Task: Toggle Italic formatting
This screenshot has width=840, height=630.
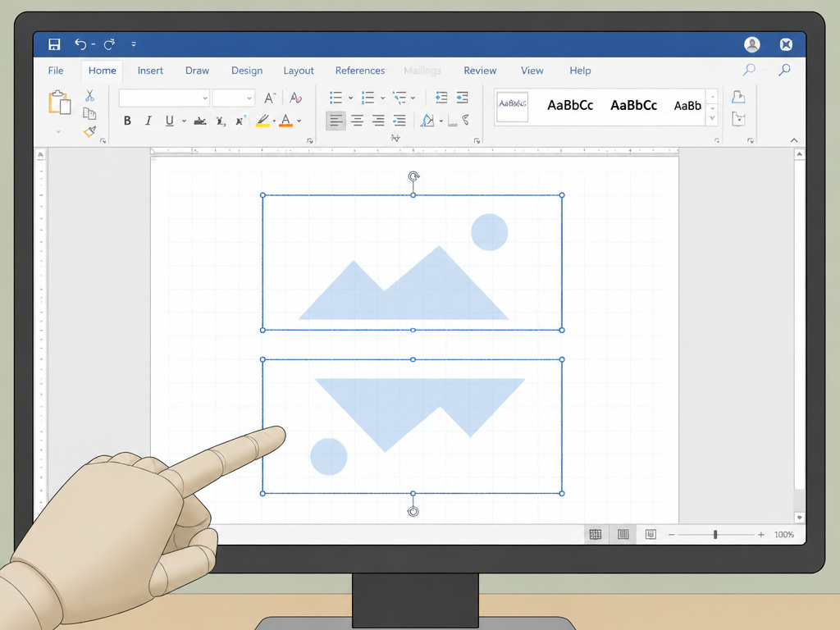Action: [x=148, y=121]
